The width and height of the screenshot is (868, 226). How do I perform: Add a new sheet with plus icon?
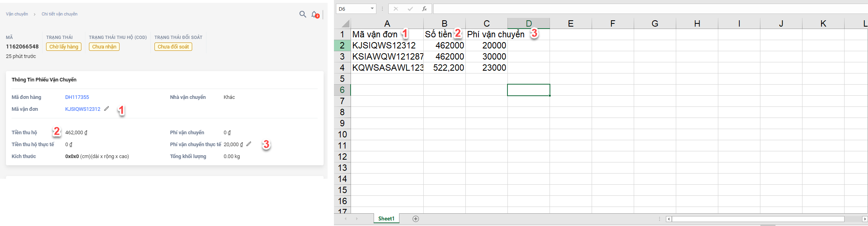pos(416,219)
